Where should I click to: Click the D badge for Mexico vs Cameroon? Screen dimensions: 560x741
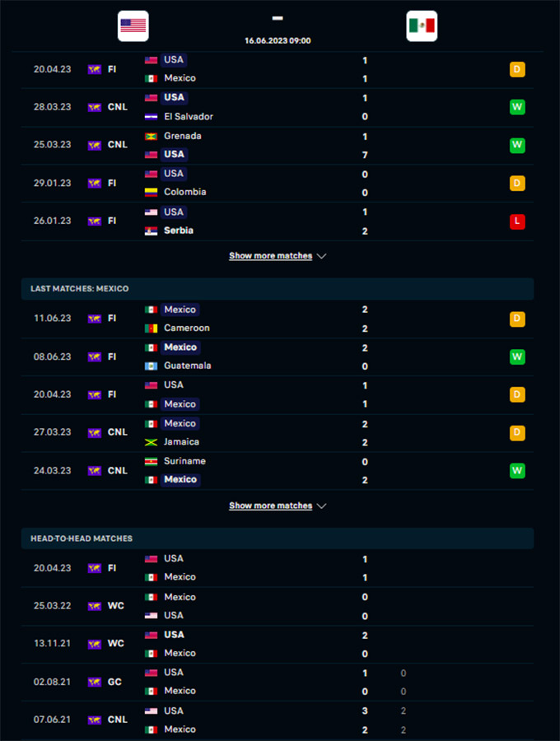(x=517, y=319)
